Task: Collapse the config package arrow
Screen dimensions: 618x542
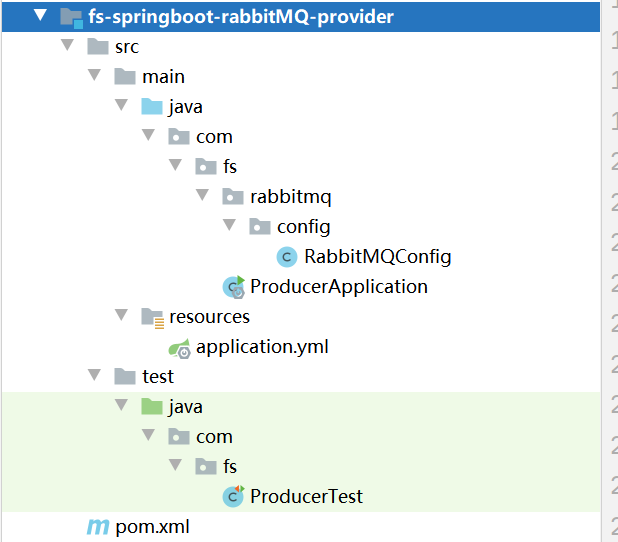Action: (229, 225)
